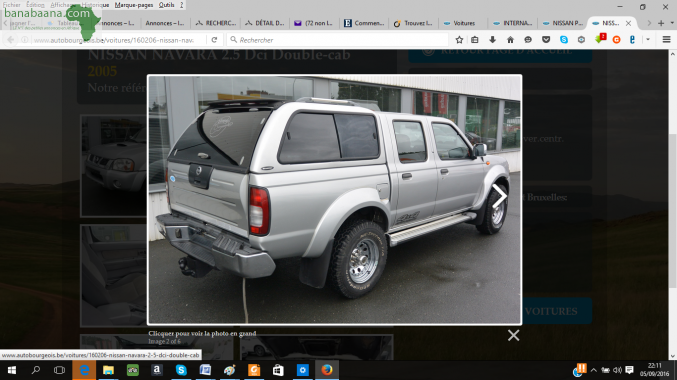Launch Firefox from the taskbar
Screen dimensions: 677x380
click(x=327, y=370)
